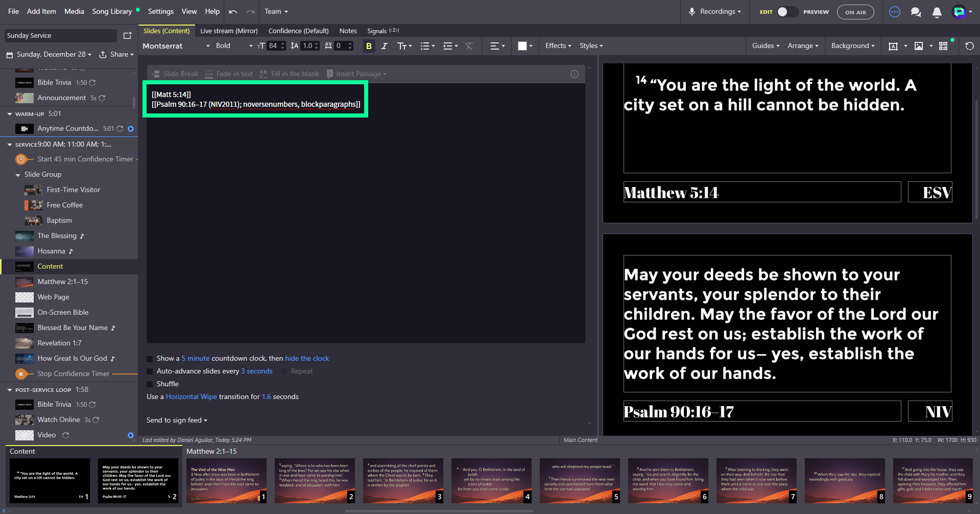The image size is (980, 514).
Task: Click the blue play icon beside Video
Action: 131,435
